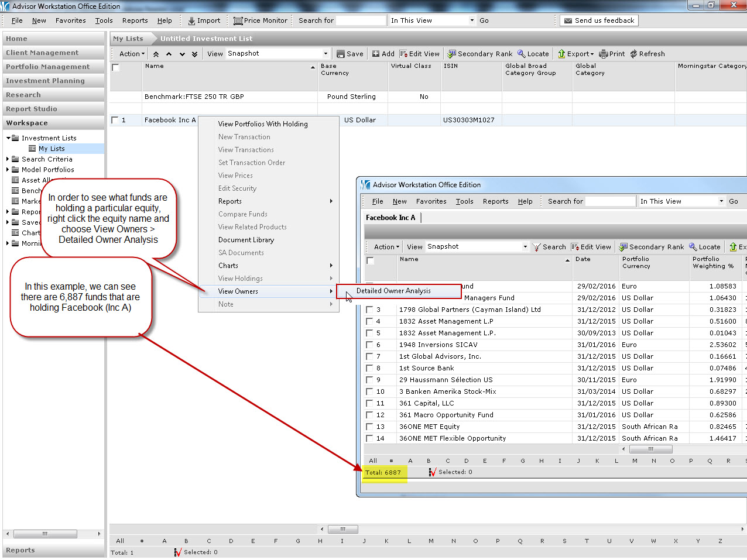Expand the Search Criteria tree folder
Viewport: 747px width, 560px height.
8,159
